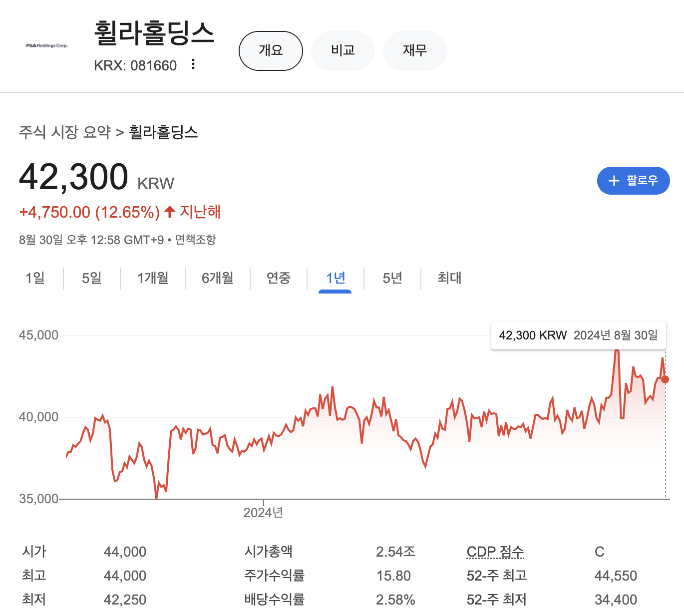
Task: Click the 휠라홀딩스 company title
Action: coord(154,33)
